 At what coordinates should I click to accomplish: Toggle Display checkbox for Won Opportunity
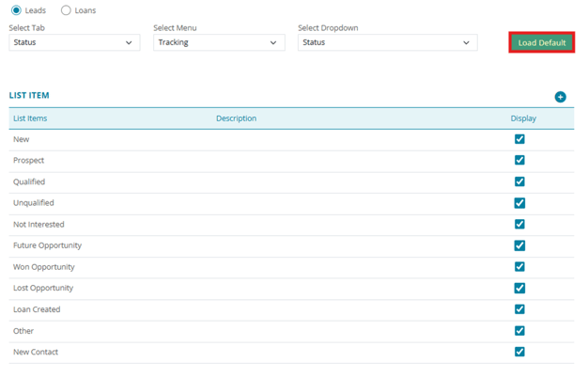(519, 266)
